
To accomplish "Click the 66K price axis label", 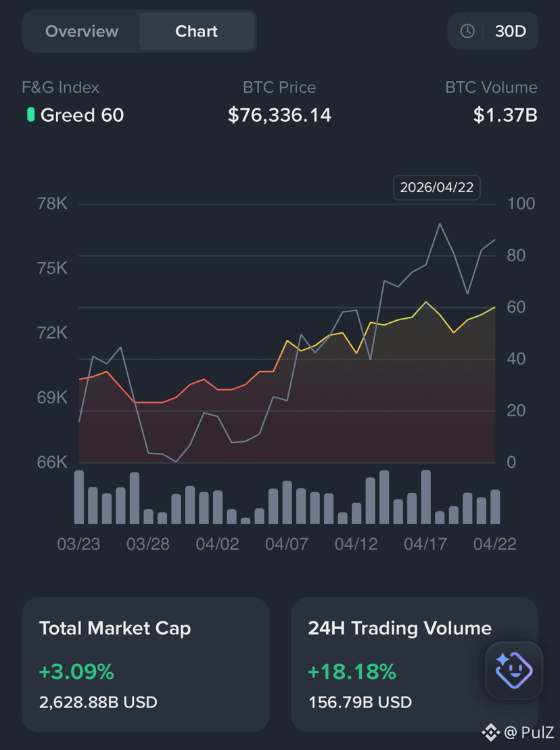I will point(53,462).
